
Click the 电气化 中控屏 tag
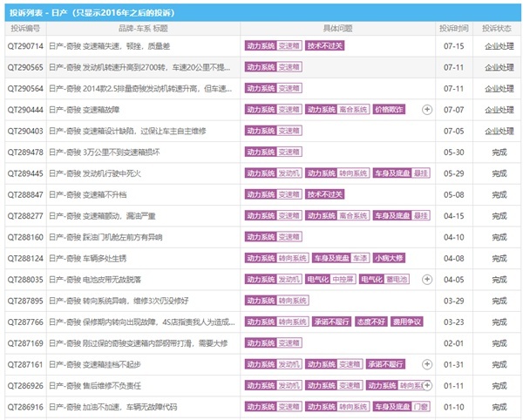coord(330,279)
